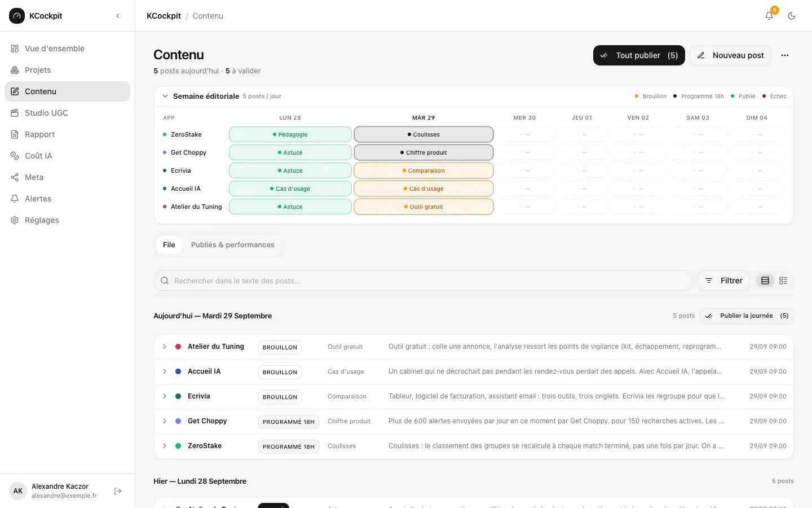The width and height of the screenshot is (812, 508).
Task: Select the detailed grid view icon
Action: (x=783, y=281)
